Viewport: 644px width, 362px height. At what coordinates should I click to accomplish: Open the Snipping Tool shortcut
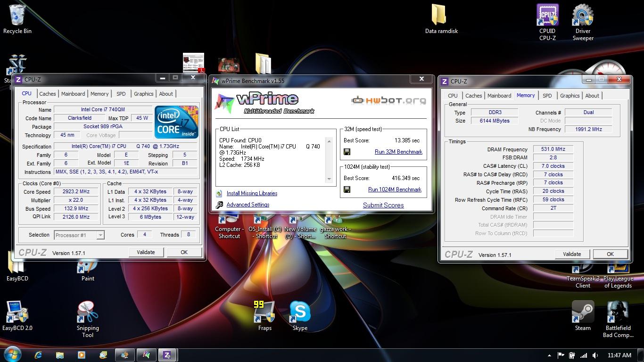(88, 319)
